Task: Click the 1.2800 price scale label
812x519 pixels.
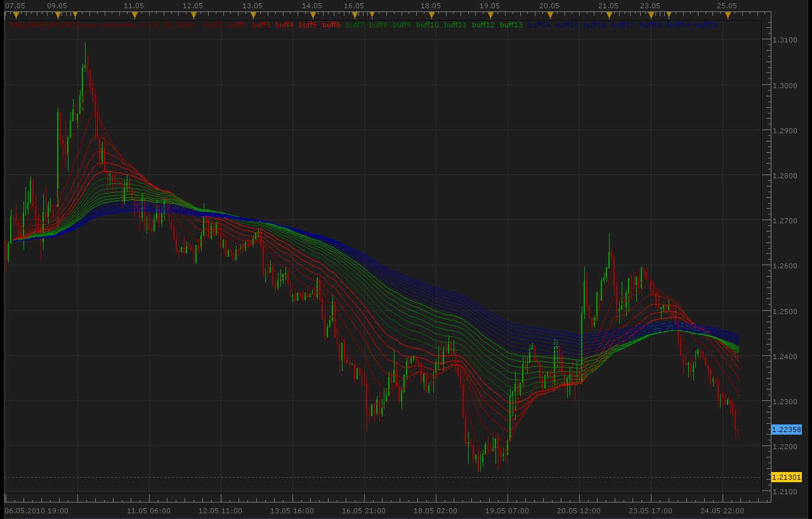Action: pos(785,175)
